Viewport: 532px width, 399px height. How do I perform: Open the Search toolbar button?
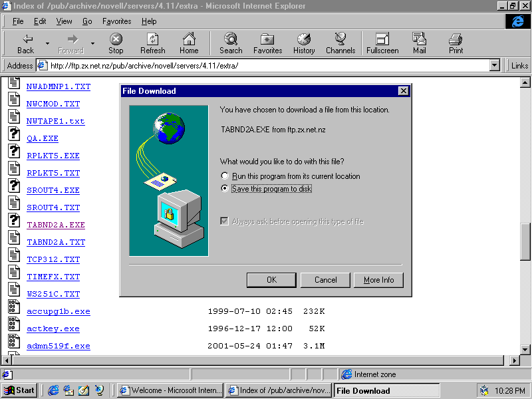point(231,43)
